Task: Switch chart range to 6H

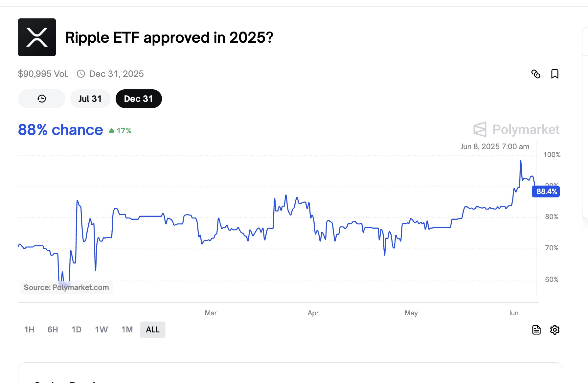Action: [x=53, y=329]
